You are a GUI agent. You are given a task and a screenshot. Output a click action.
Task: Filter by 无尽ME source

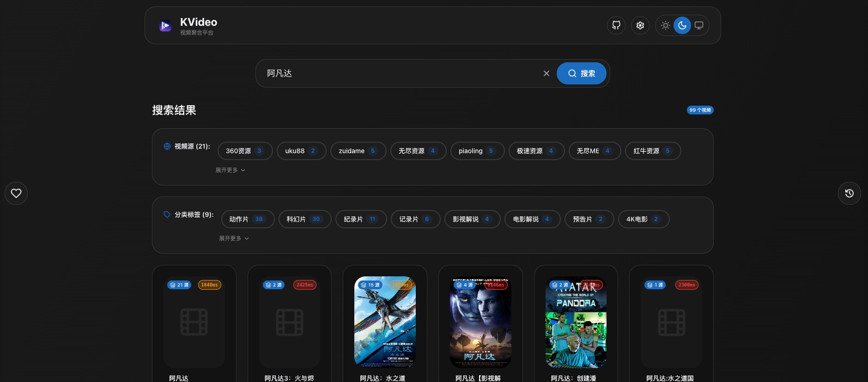coord(595,151)
